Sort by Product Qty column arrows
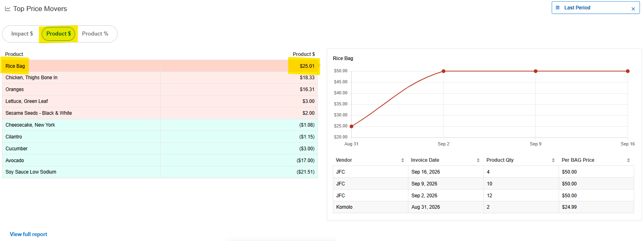This screenshot has width=644, height=241. click(553, 160)
